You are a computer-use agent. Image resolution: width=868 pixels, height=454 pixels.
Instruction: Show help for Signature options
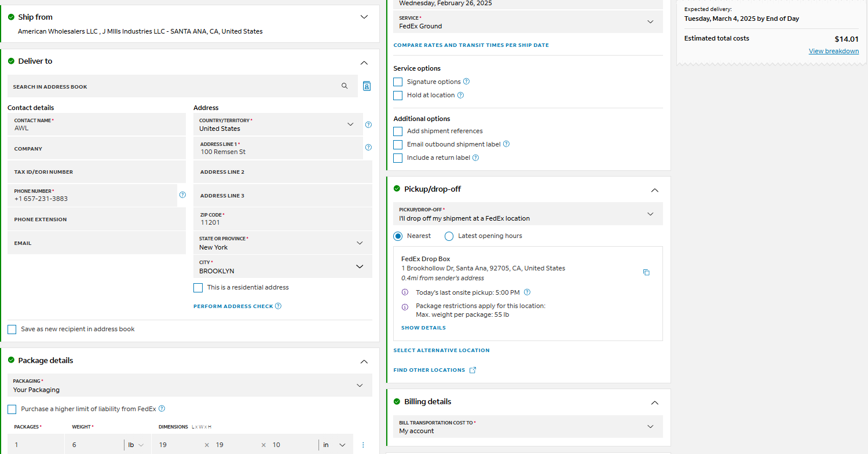tap(467, 82)
